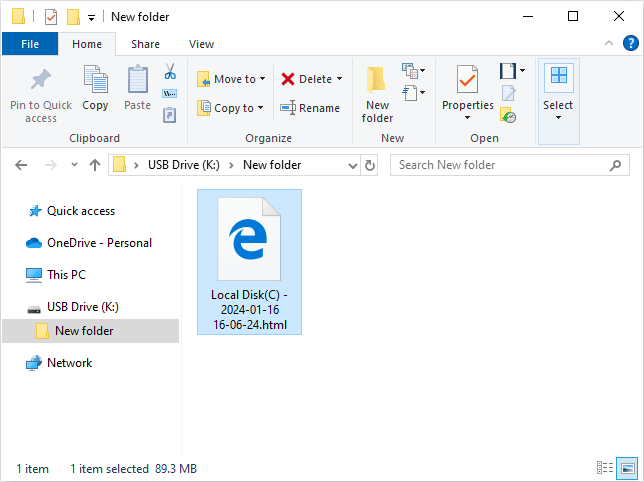This screenshot has width=644, height=482.
Task: Click the scissors Cut icon
Action: [x=170, y=72]
